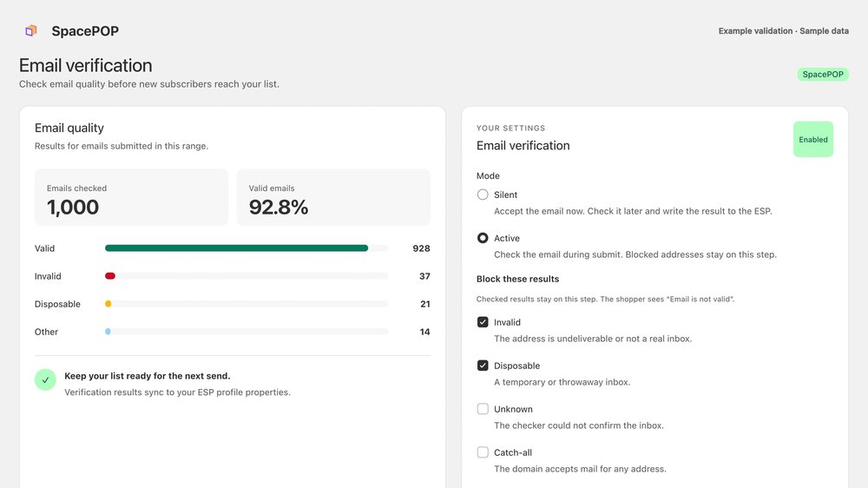Click the green SpacePOP badge
Screen dimensions: 868x488
(823, 74)
